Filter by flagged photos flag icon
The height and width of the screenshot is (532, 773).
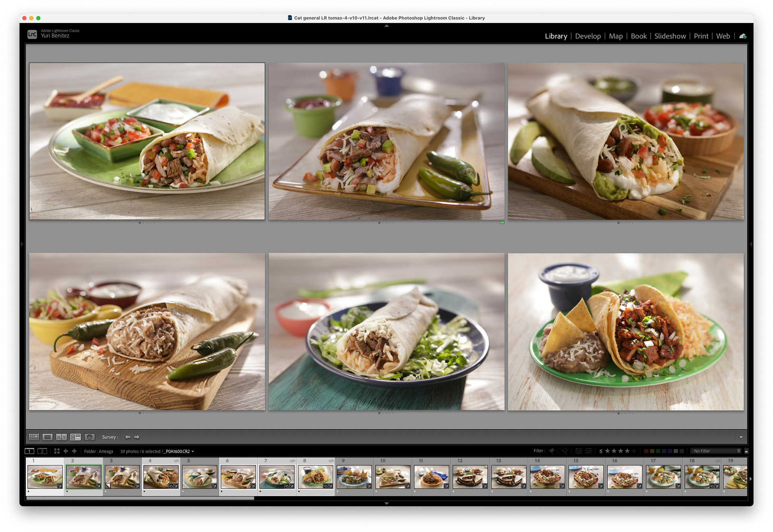tap(552, 451)
